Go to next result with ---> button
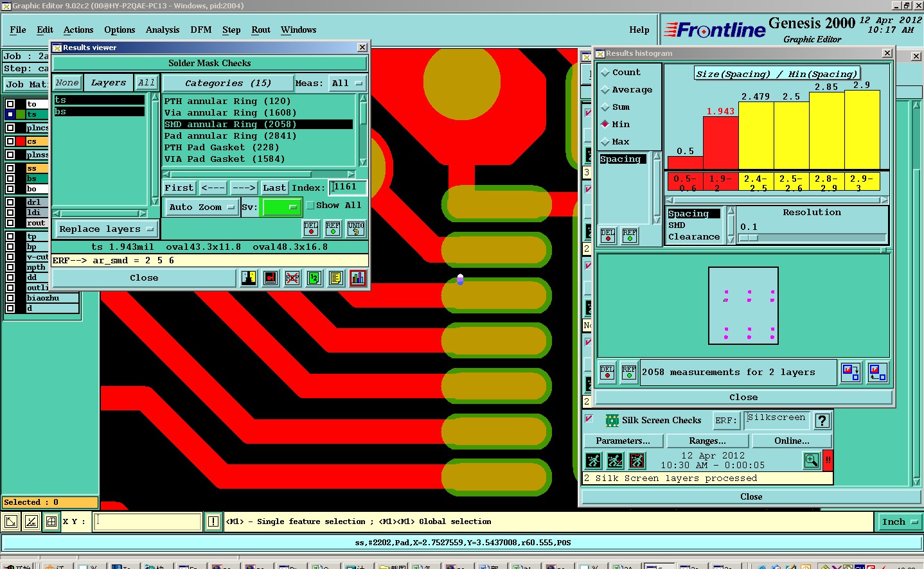Screen dimensions: 924x569 click(244, 188)
